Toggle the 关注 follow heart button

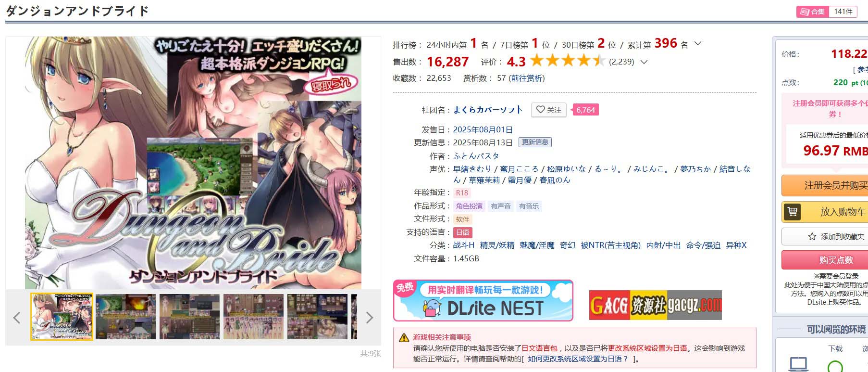tap(548, 110)
